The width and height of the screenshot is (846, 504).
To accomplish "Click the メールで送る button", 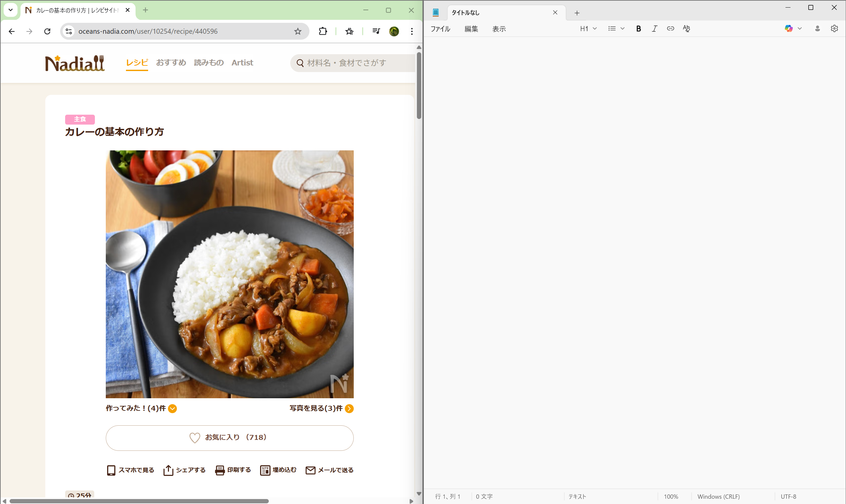I will [329, 470].
